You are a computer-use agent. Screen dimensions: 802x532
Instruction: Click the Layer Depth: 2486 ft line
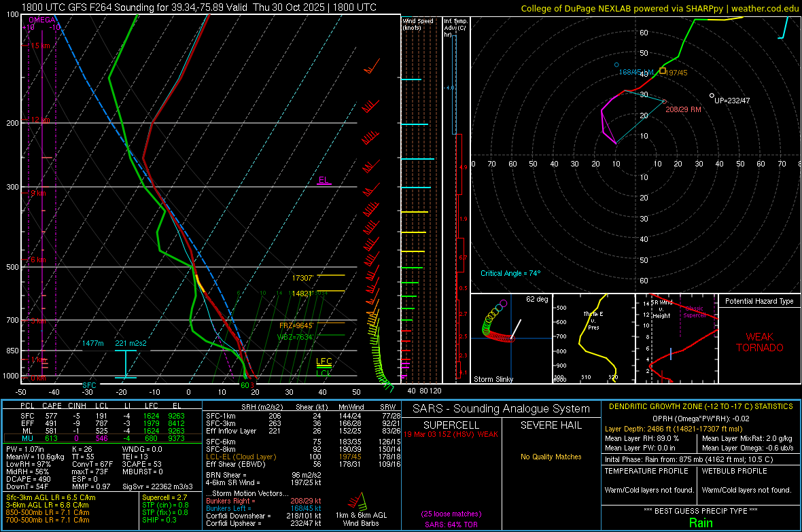pyautogui.click(x=674, y=429)
